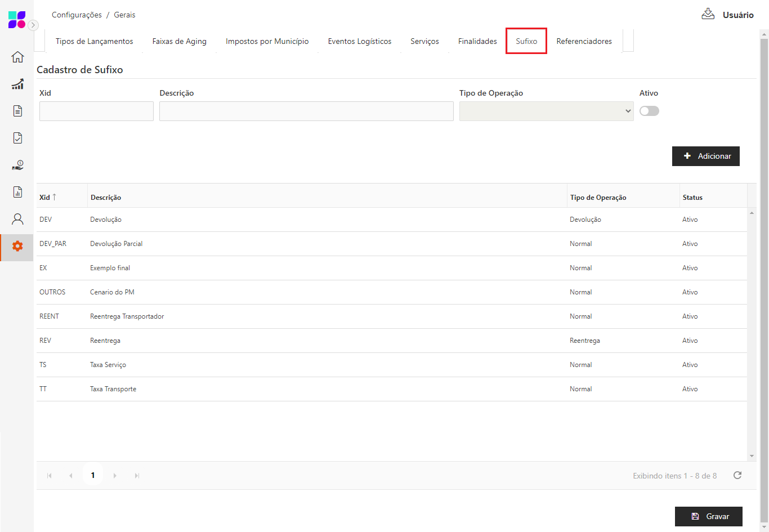Click the document list sidebar icon
This screenshot has height=532, width=769.
[17, 111]
